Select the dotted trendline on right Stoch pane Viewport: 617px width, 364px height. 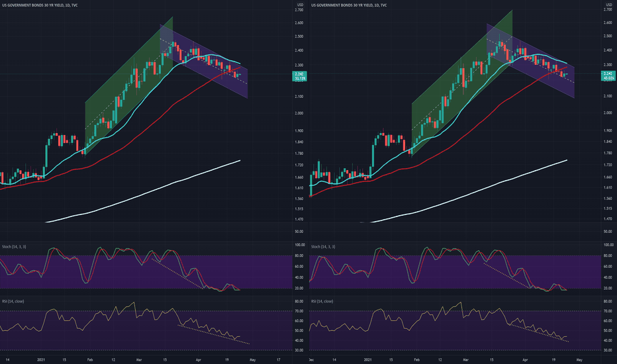point(507,275)
